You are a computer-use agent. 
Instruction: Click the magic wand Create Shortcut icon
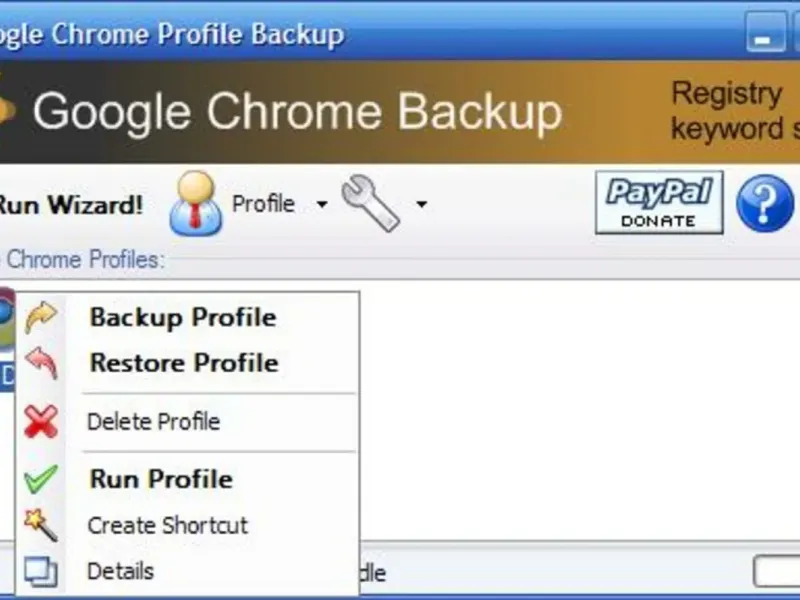point(41,525)
